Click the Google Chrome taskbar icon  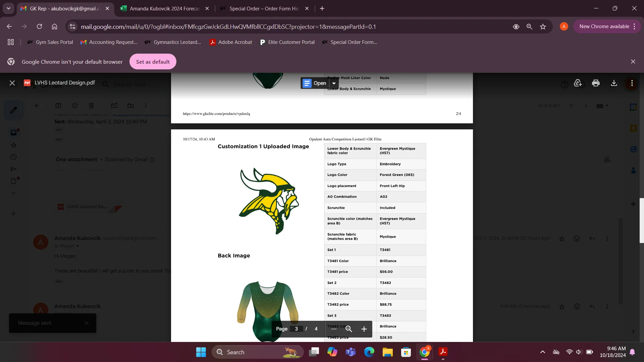425,352
